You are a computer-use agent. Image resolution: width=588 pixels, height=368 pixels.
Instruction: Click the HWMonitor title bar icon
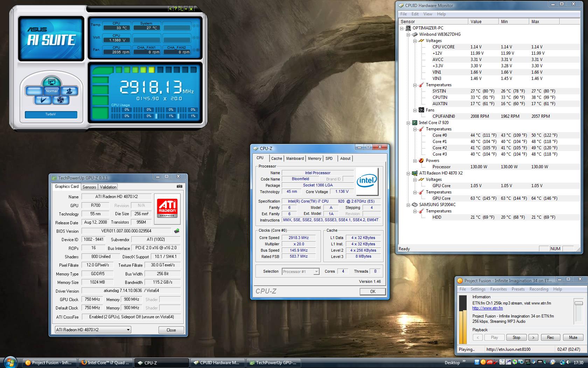pos(401,5)
